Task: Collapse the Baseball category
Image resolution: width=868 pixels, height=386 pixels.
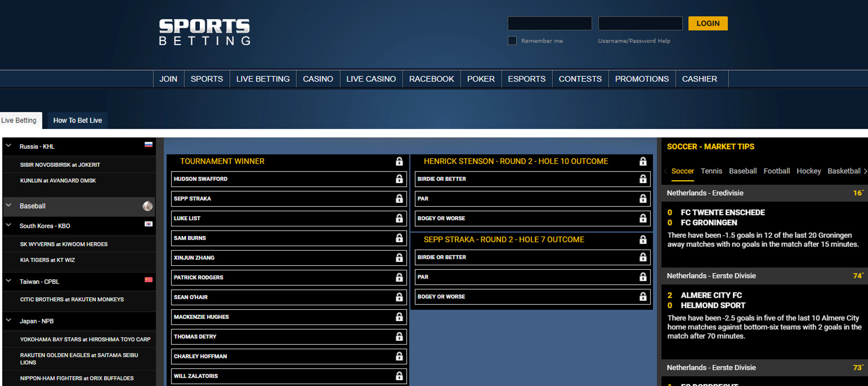Action: pyautogui.click(x=8, y=205)
